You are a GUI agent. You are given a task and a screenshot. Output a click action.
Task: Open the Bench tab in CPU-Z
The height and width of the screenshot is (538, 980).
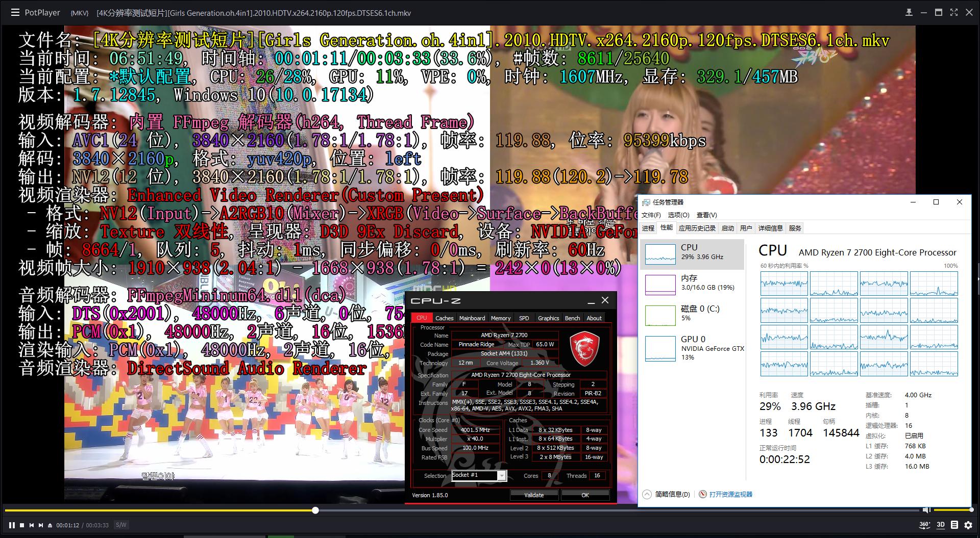tap(573, 318)
